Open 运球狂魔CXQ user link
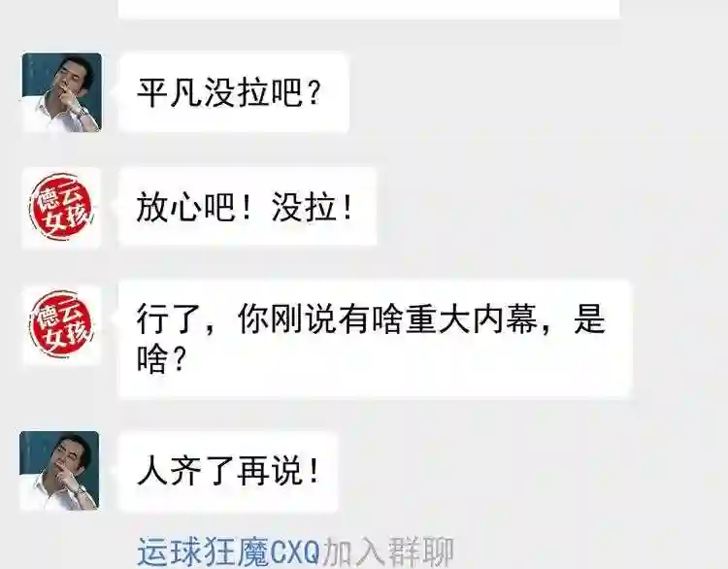The height and width of the screenshot is (569, 728). tap(229, 552)
